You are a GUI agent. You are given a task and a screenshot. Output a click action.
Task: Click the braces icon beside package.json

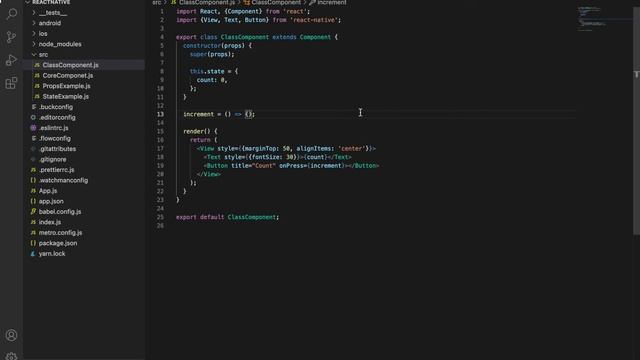coord(33,243)
